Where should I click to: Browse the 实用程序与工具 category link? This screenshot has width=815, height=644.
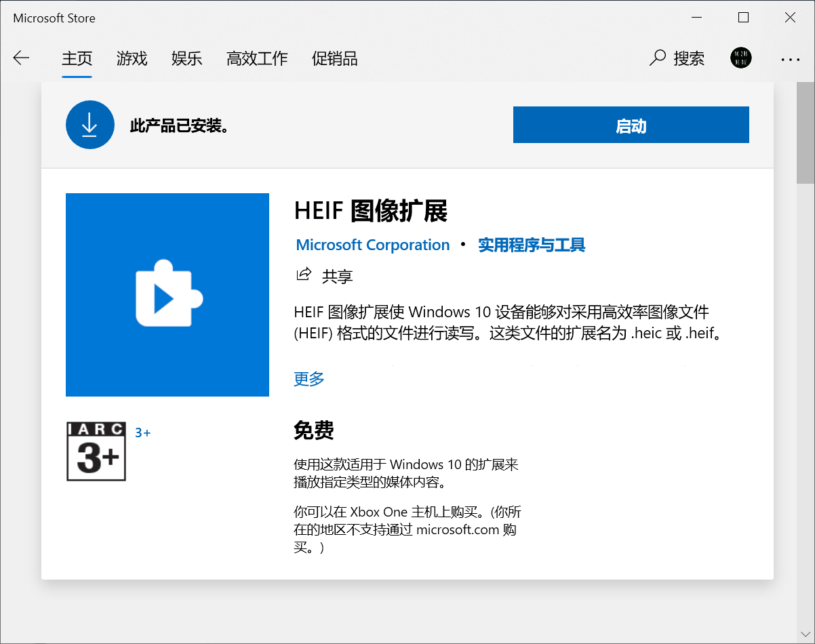pyautogui.click(x=531, y=245)
